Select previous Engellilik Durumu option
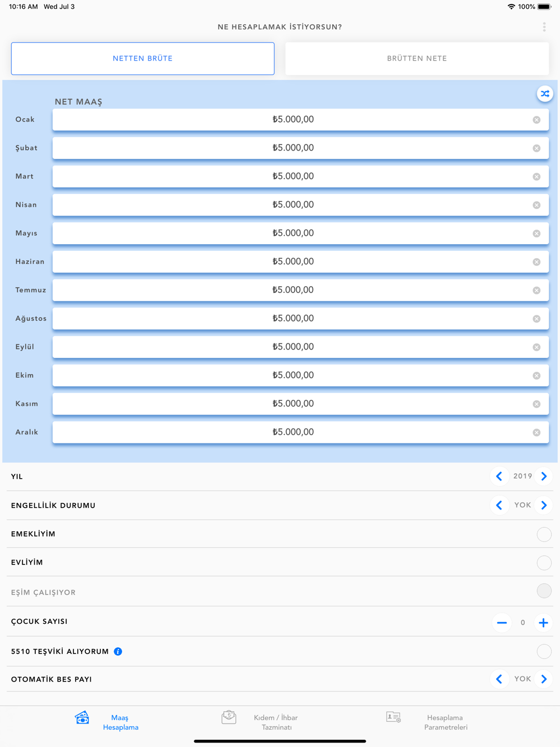The image size is (560, 747). coord(499,505)
